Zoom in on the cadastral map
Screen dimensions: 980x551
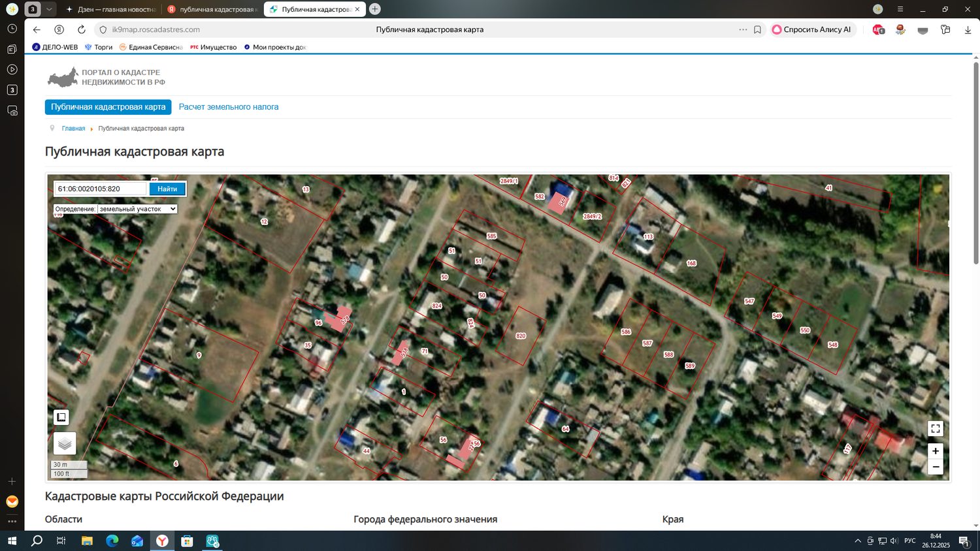click(936, 450)
